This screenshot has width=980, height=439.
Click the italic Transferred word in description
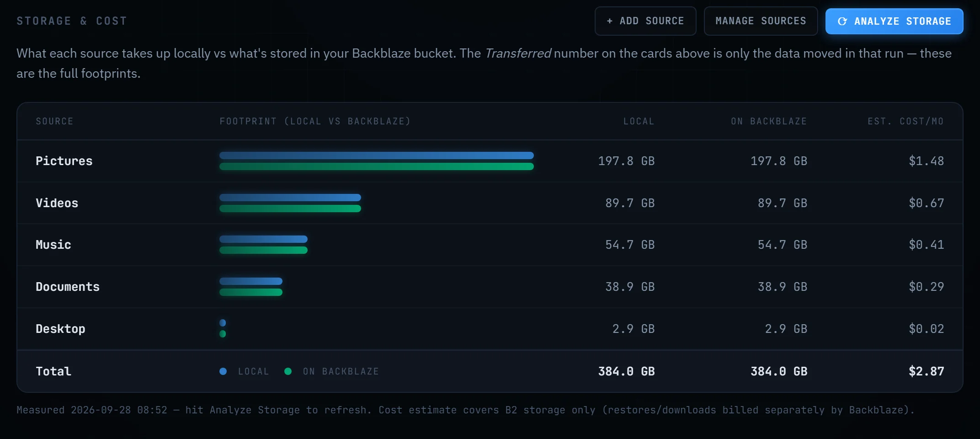[x=518, y=54]
